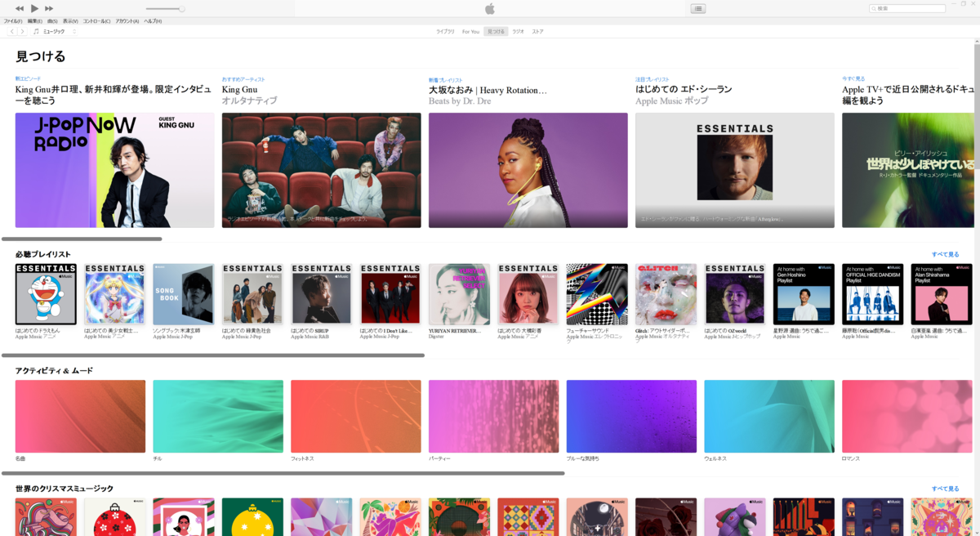Select the パーティー mood tile
This screenshot has width=980, height=536.
(494, 417)
